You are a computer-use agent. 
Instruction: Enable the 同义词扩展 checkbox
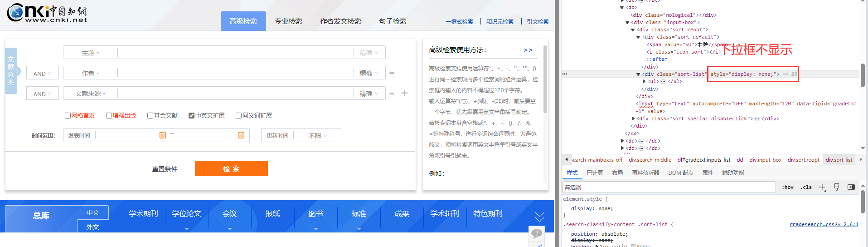[x=238, y=115]
